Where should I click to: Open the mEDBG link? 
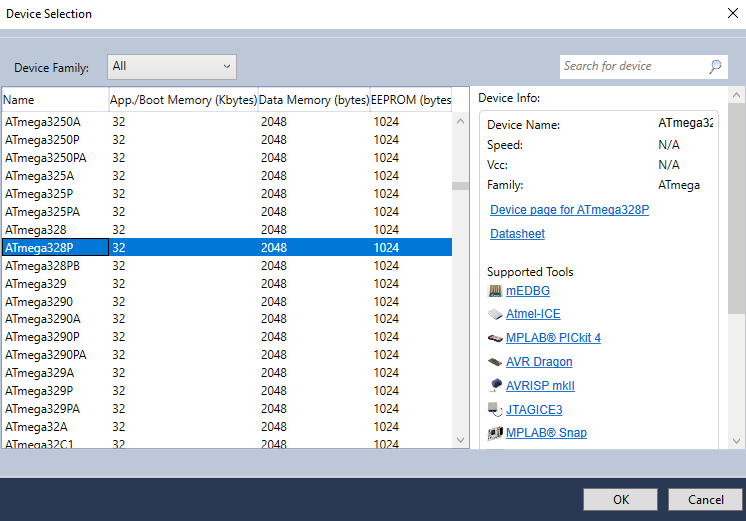528,291
